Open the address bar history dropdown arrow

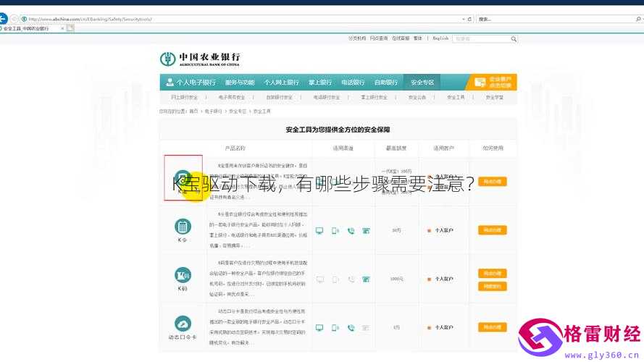[x=464, y=20]
